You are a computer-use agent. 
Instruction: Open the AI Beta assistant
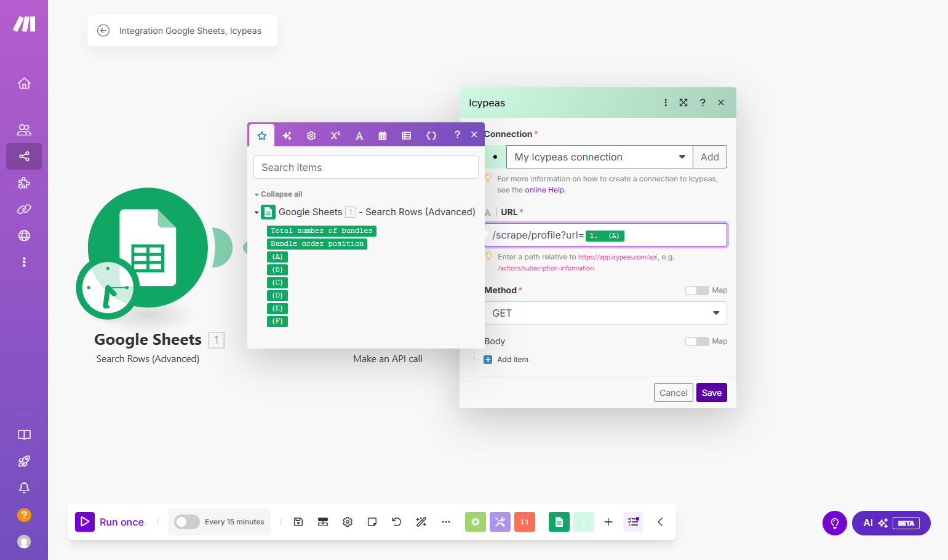pos(891,523)
